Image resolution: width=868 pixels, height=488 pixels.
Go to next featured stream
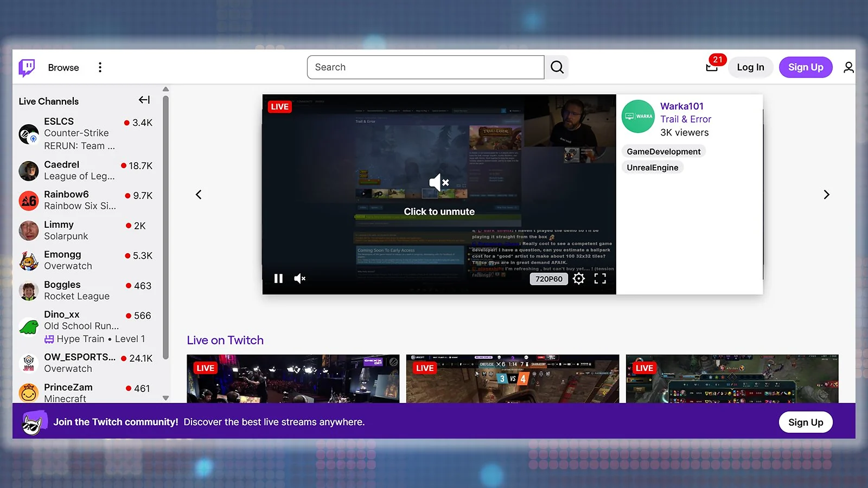pos(826,195)
